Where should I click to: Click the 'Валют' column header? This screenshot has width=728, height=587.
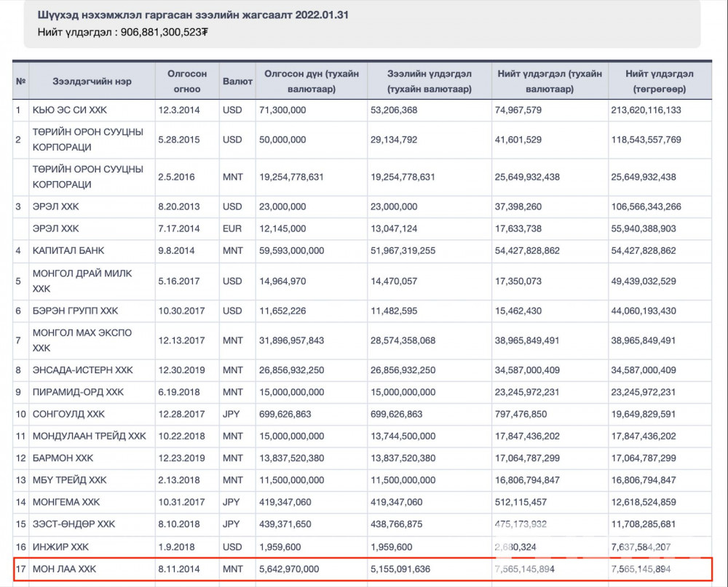pyautogui.click(x=237, y=81)
